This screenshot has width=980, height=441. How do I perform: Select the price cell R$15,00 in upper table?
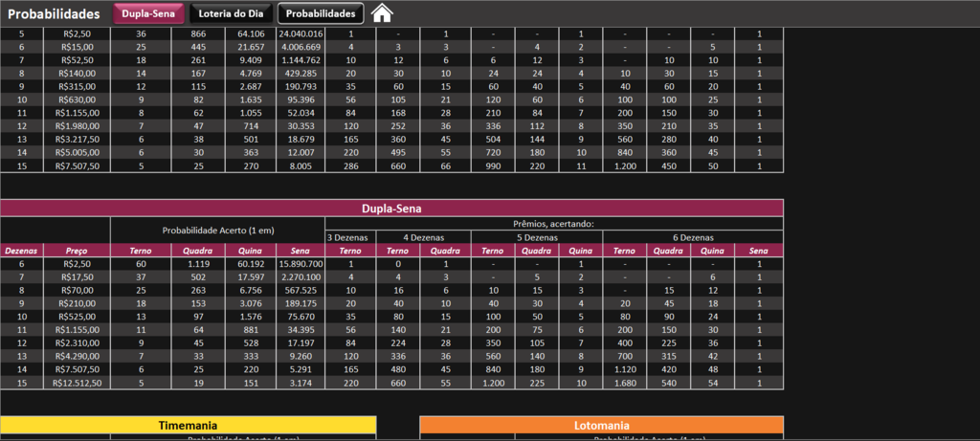pyautogui.click(x=77, y=47)
